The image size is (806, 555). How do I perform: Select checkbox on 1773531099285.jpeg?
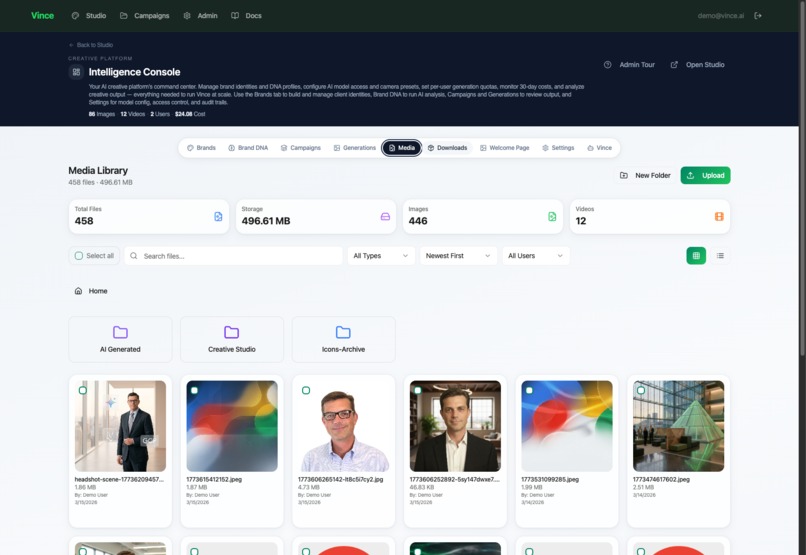tap(529, 391)
